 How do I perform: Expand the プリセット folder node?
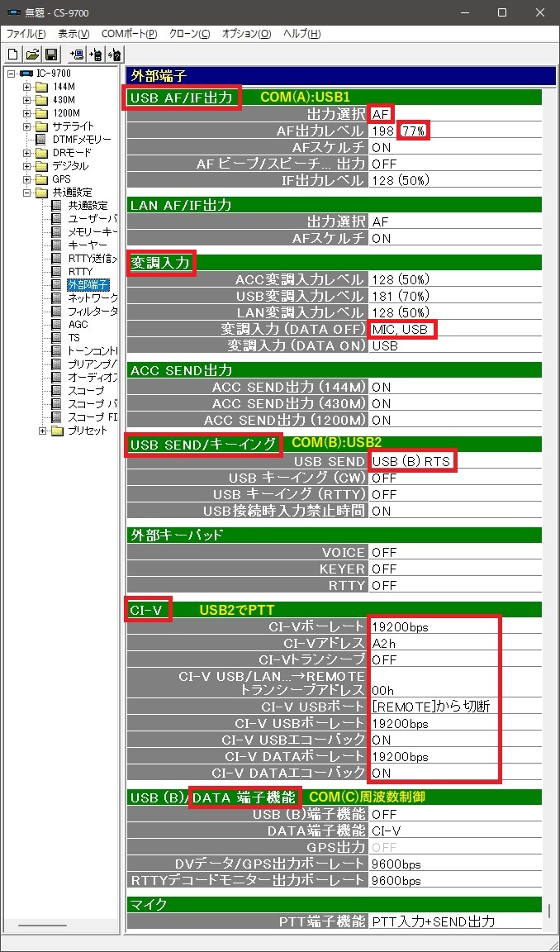coord(43,431)
